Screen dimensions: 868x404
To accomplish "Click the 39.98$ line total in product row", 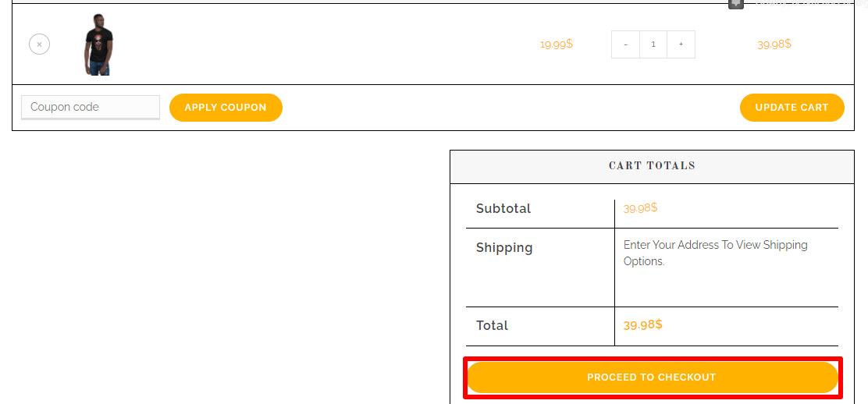I will click(x=774, y=44).
